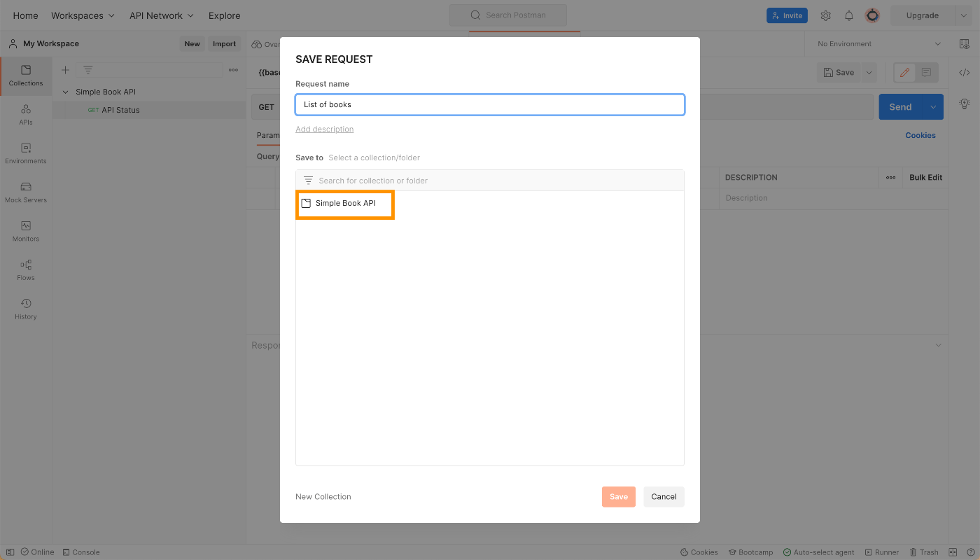Open the APIs sidebar section
The height and width of the screenshot is (560, 980).
tap(26, 115)
